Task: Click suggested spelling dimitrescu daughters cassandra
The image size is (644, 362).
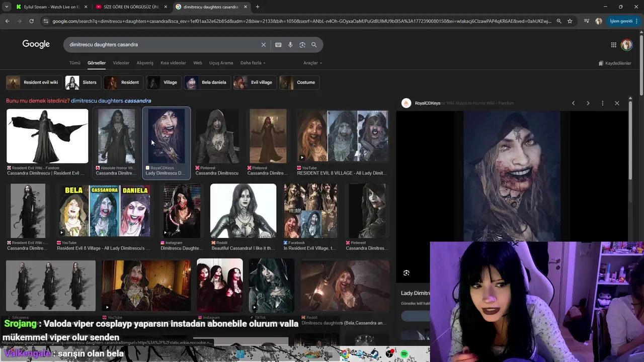Action: [x=111, y=101]
